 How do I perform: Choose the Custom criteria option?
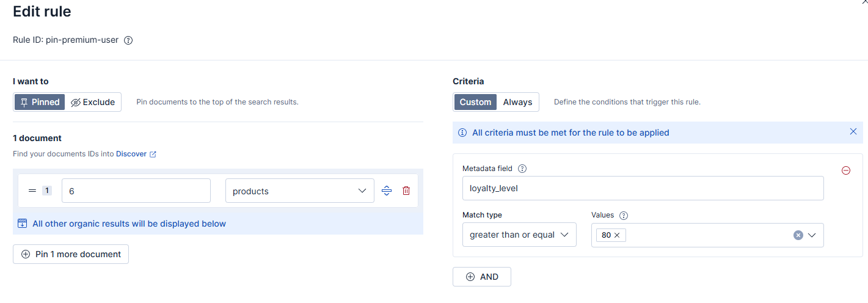pyautogui.click(x=475, y=102)
